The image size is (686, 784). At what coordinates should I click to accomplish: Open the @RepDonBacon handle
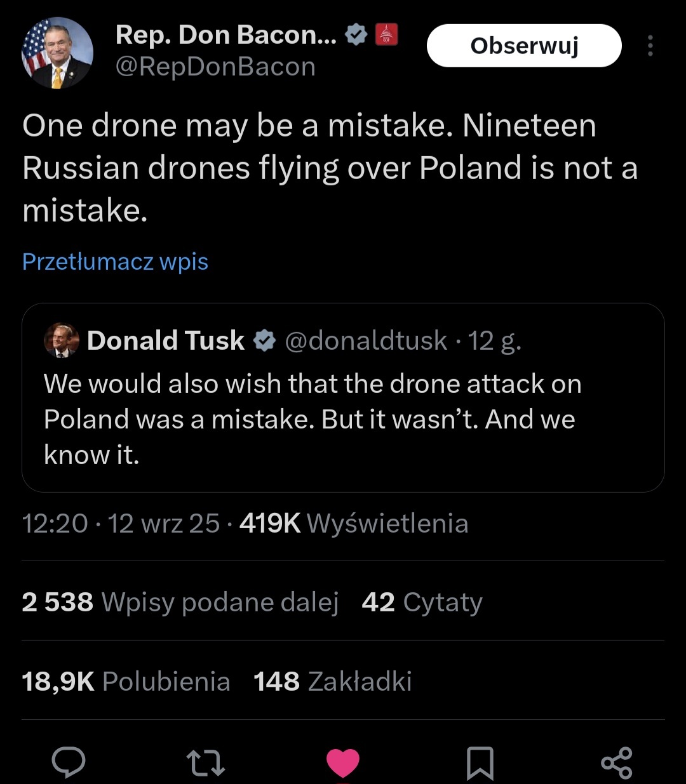(x=215, y=67)
